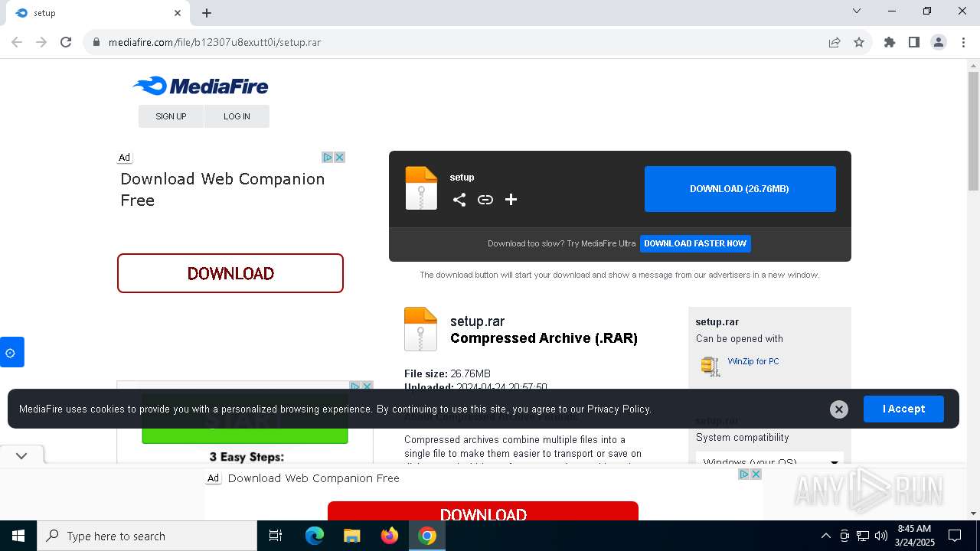The width and height of the screenshot is (980, 551).
Task: Click the blue accessibility widget icon
Action: 11,352
